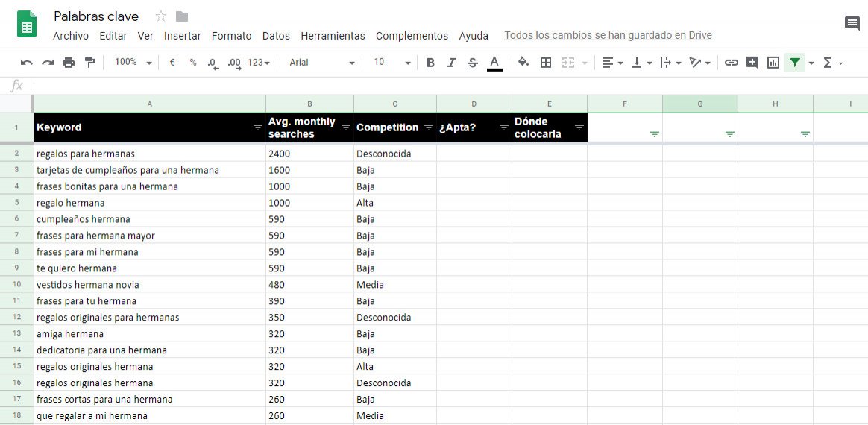Open the Avg. monthly searches filter icon
868x425 pixels.
tap(346, 127)
